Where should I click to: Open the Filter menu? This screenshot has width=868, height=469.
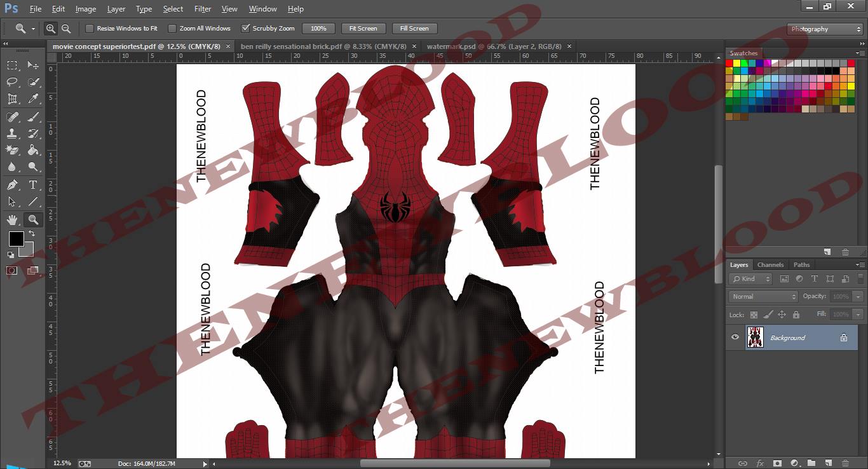(x=203, y=9)
